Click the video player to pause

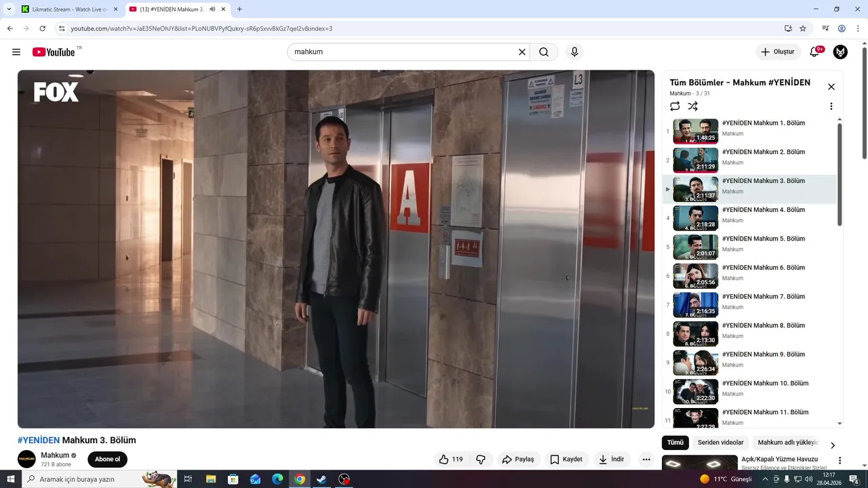336,249
